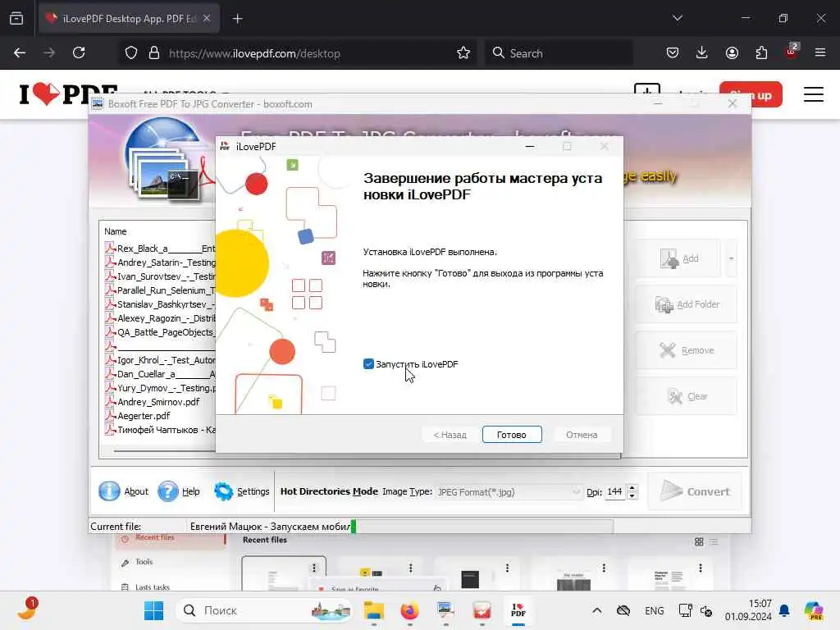Show hidden tray icons chevron
The height and width of the screenshot is (630, 840).
tap(597, 610)
